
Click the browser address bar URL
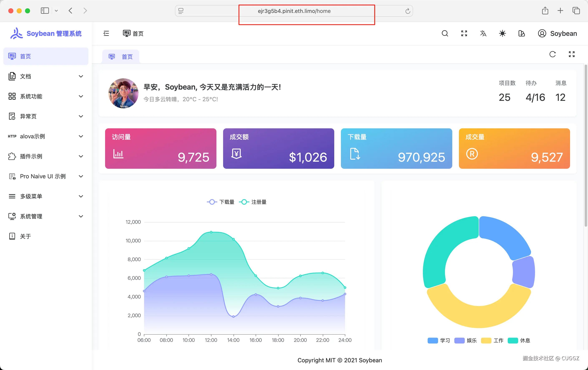(x=294, y=11)
